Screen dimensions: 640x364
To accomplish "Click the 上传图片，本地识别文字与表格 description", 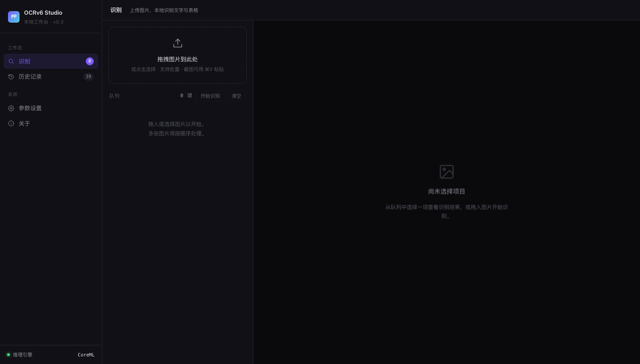I will coord(164,10).
